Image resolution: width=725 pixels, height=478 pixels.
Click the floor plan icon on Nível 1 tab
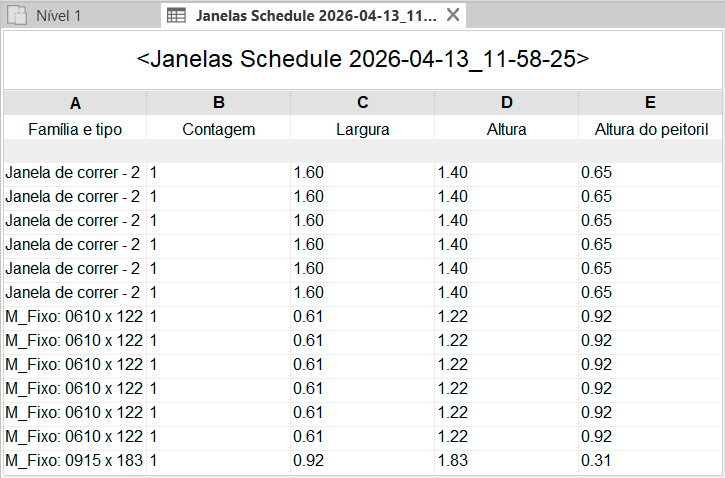tap(19, 16)
